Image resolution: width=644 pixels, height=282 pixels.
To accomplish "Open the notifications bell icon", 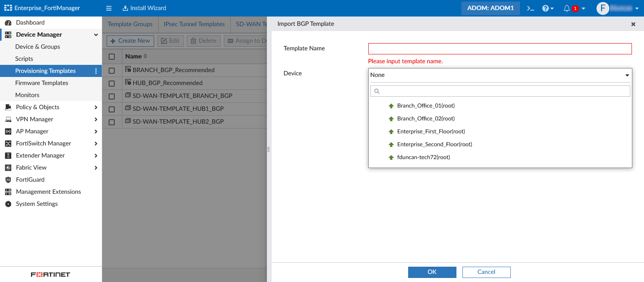I will [x=567, y=8].
